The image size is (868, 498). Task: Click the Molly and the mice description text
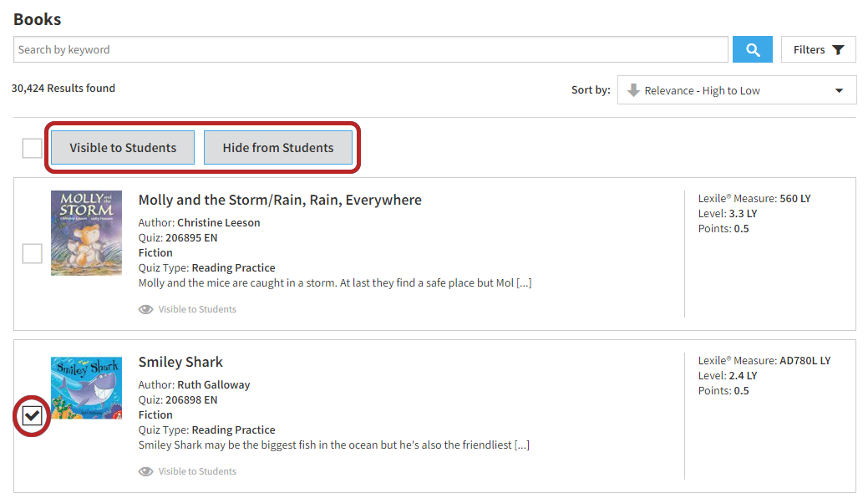(335, 283)
